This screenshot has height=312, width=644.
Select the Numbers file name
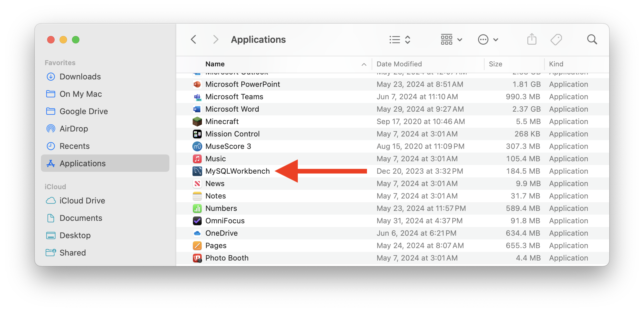click(x=221, y=208)
